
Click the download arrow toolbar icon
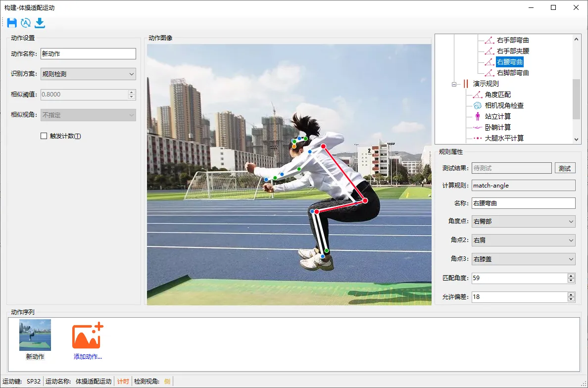coord(40,23)
